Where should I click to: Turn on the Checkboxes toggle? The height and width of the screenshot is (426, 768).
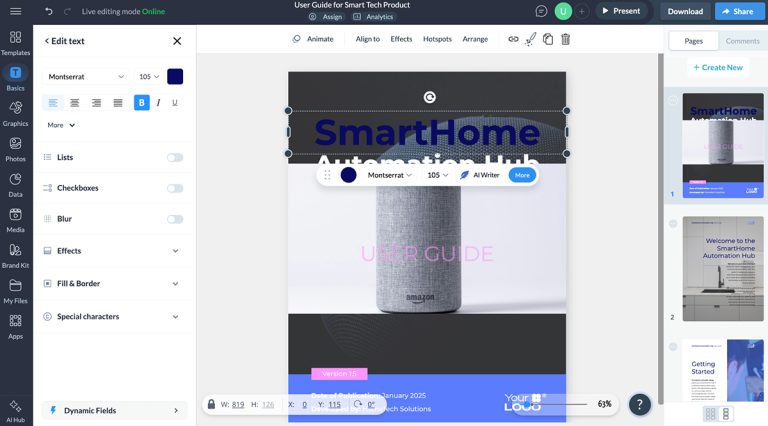click(x=175, y=188)
